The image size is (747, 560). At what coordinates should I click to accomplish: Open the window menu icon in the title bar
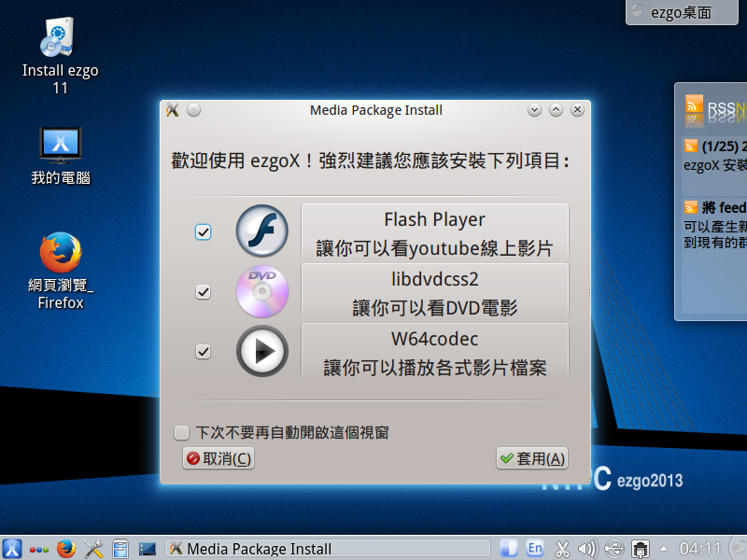pos(173,110)
